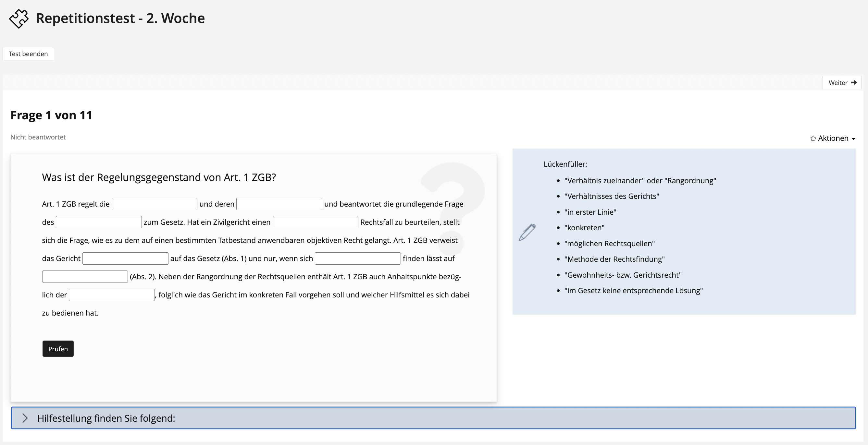Click the pencil icon in Lückenfüller box
Viewport: 868px width, 445px height.
527,232
